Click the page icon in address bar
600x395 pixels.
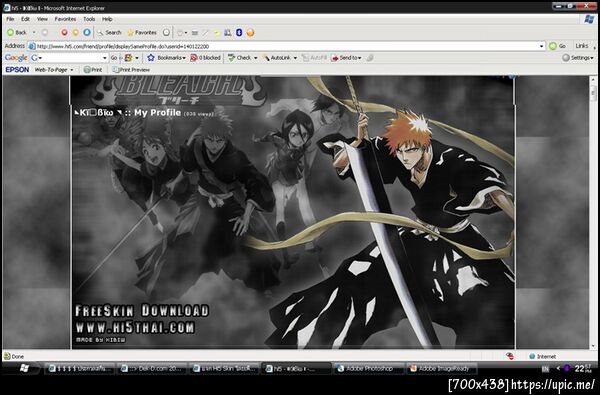point(32,46)
